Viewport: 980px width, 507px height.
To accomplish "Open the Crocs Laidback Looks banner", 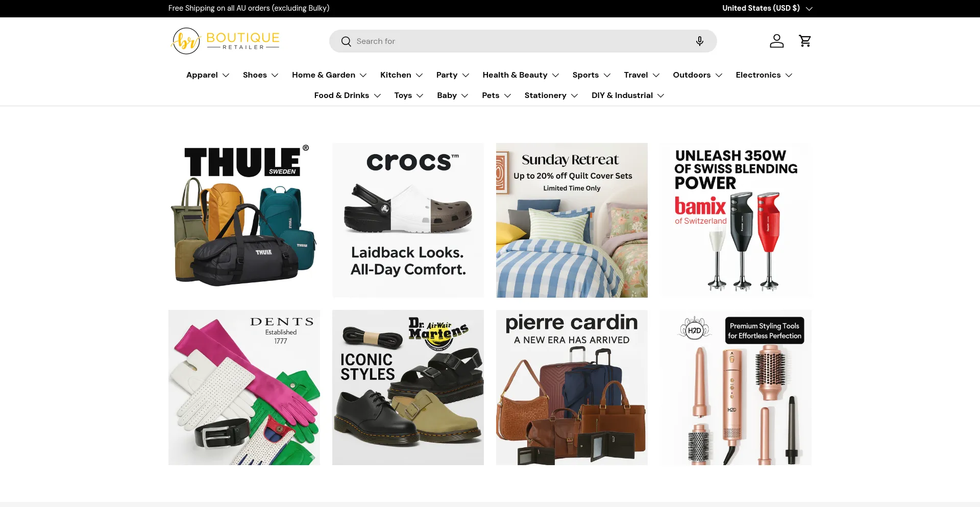I will click(408, 220).
